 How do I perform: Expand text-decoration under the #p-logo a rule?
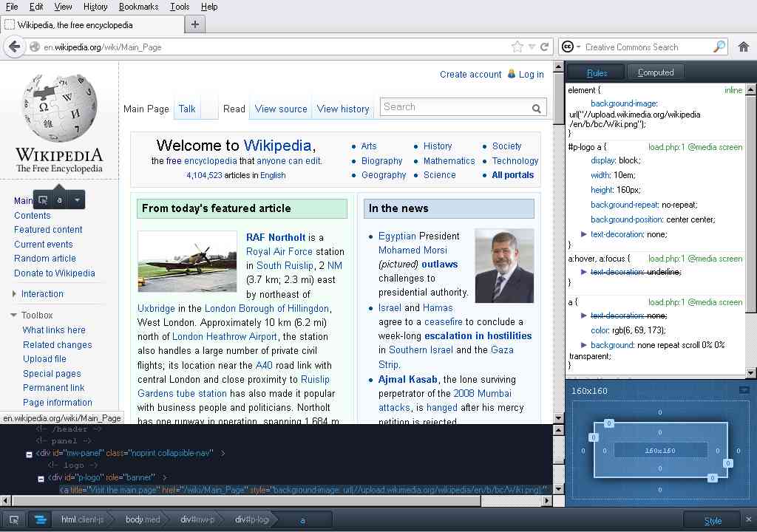point(584,234)
